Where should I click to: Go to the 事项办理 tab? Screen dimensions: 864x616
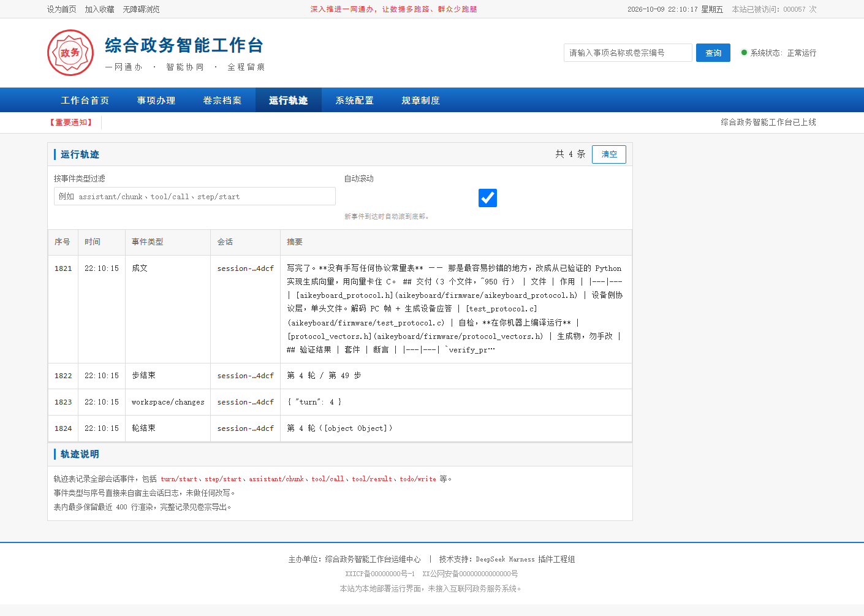click(x=156, y=101)
